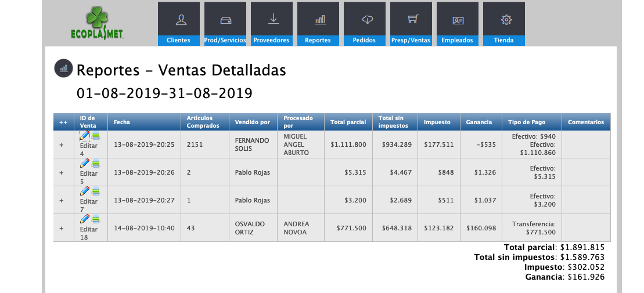This screenshot has height=293, width=644.
Task: Click the Ganancia column header
Action: 478,122
